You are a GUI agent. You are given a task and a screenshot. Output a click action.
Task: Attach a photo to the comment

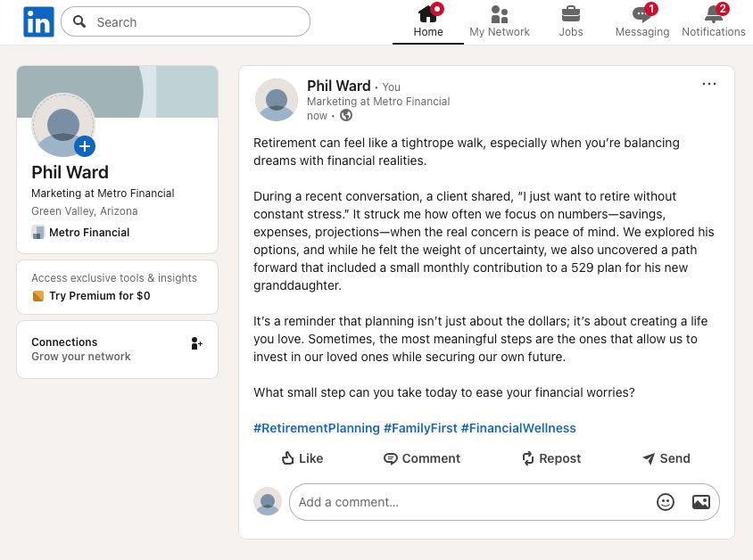coord(700,502)
